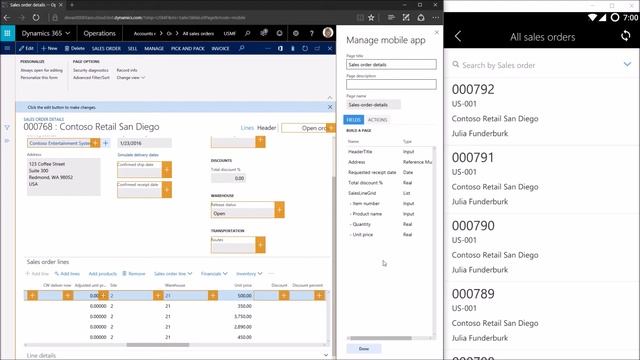Toggle the hamburger navigation pane icon
Screen dimensions: 640x360
pyautogui.click(x=7, y=48)
